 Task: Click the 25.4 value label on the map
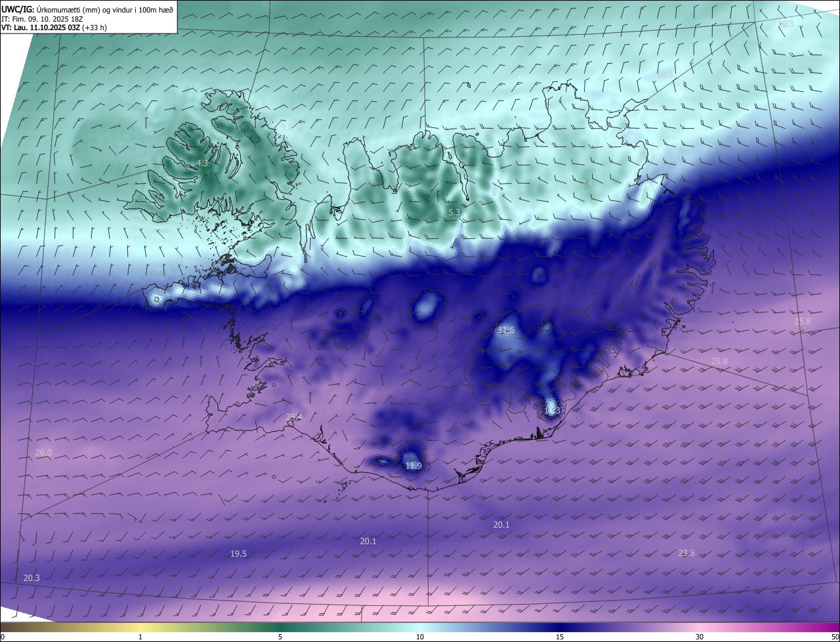(294, 417)
